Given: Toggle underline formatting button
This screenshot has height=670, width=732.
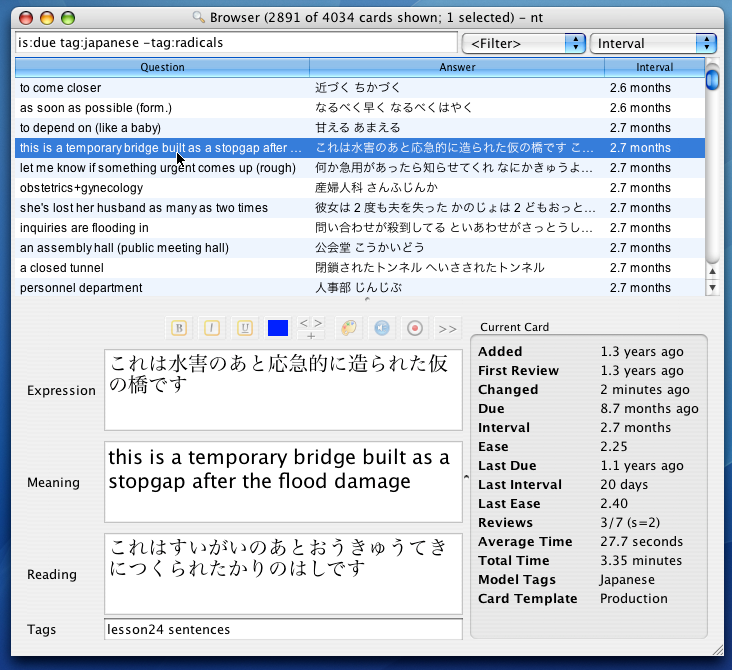Looking at the screenshot, I should pos(245,328).
